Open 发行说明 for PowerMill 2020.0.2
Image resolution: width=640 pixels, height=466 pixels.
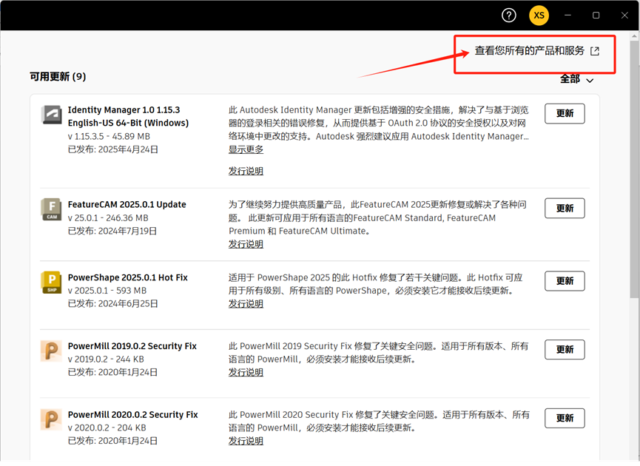[246, 441]
